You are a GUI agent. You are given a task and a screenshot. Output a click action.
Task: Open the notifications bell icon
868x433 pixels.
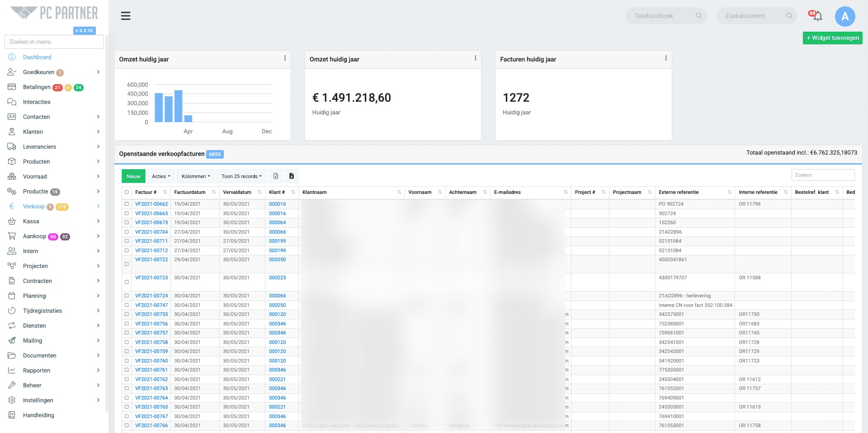(817, 16)
